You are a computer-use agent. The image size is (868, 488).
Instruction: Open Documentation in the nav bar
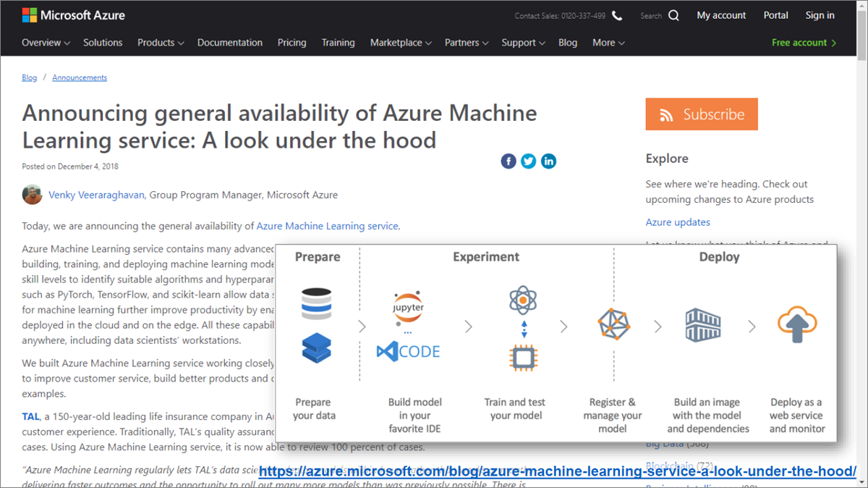pyautogui.click(x=229, y=43)
